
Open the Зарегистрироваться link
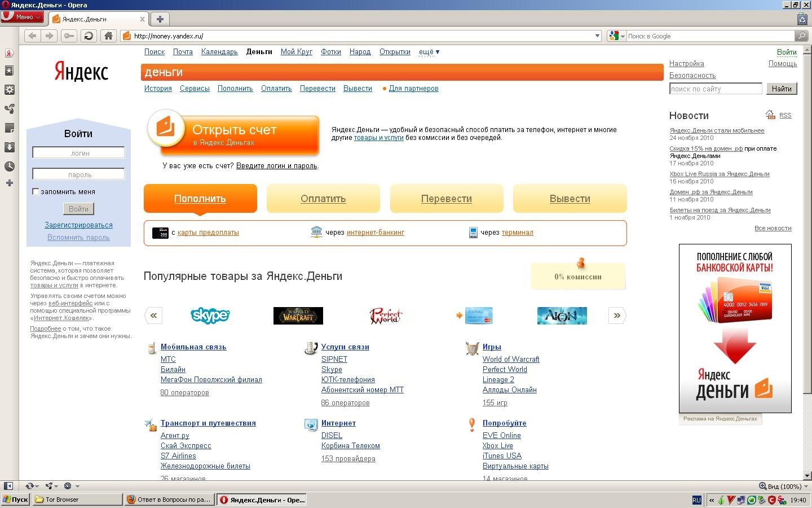[78, 225]
